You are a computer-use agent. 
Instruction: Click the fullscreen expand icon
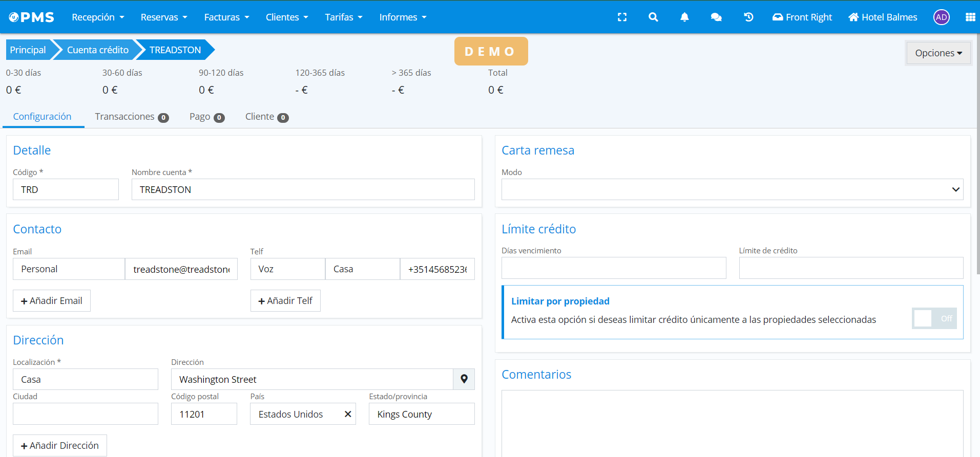tap(622, 17)
